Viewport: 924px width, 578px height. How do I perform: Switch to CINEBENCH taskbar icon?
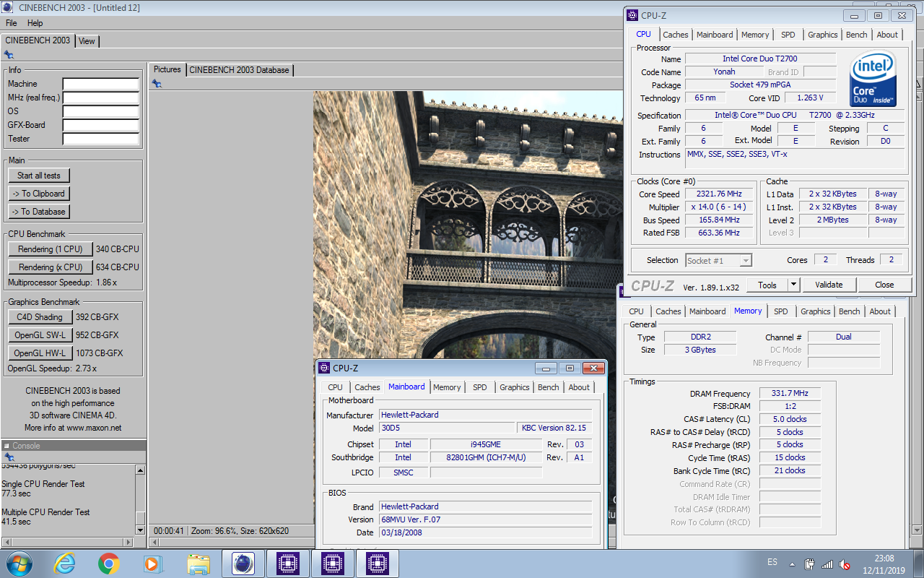[243, 564]
